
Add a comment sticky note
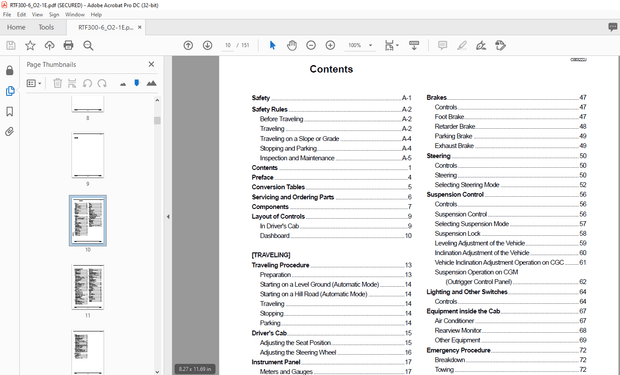pos(442,45)
